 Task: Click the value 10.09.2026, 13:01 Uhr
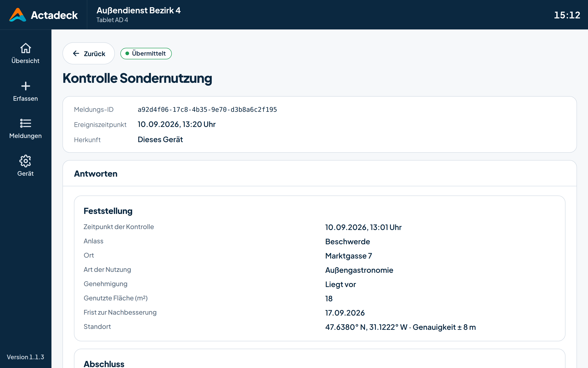tap(363, 227)
